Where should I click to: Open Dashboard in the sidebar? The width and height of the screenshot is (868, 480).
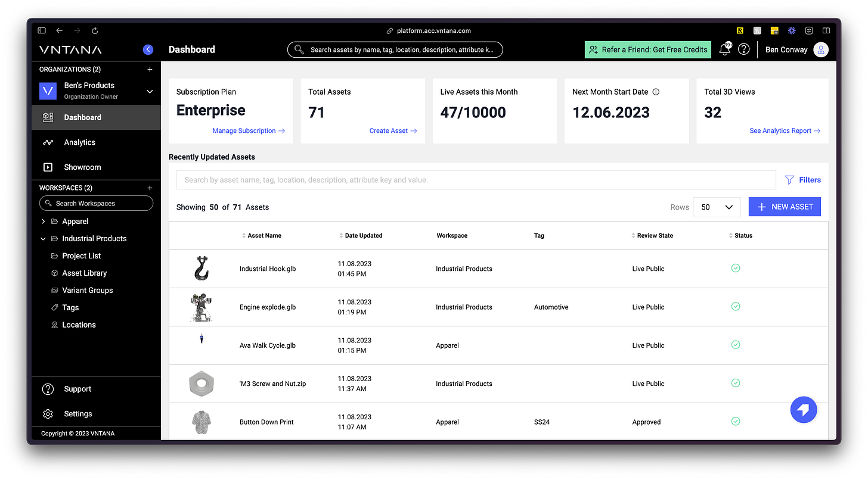(x=96, y=117)
